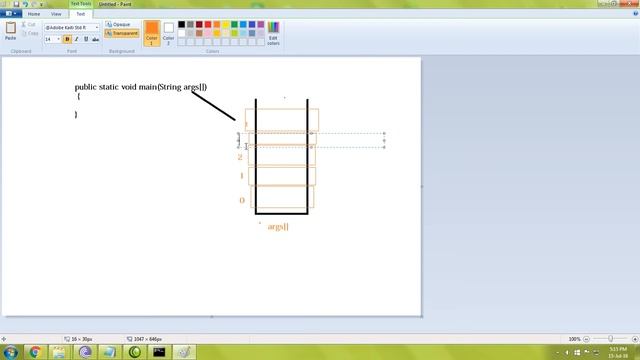Pick the orange color swatch
The width and height of the screenshot is (640, 360).
tap(217, 24)
